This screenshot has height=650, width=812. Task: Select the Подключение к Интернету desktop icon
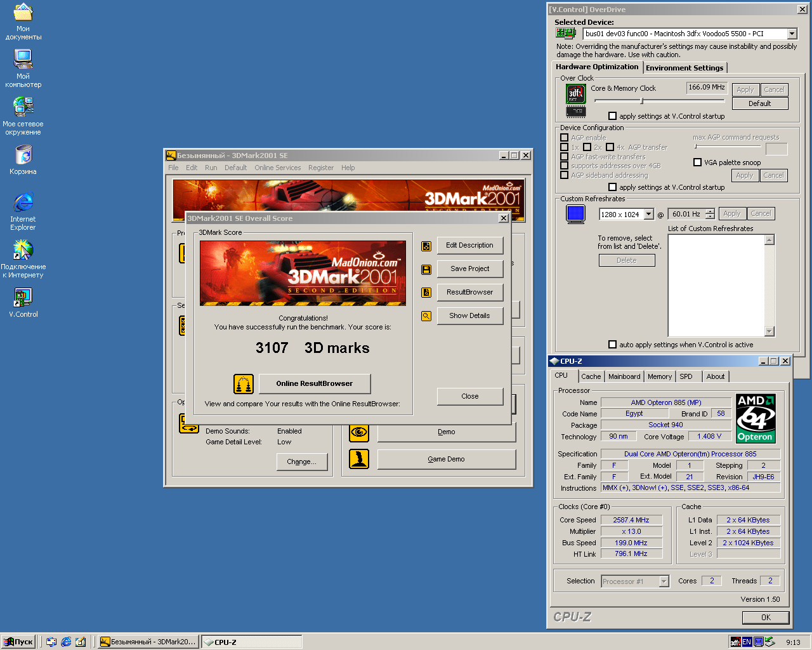click(x=23, y=250)
